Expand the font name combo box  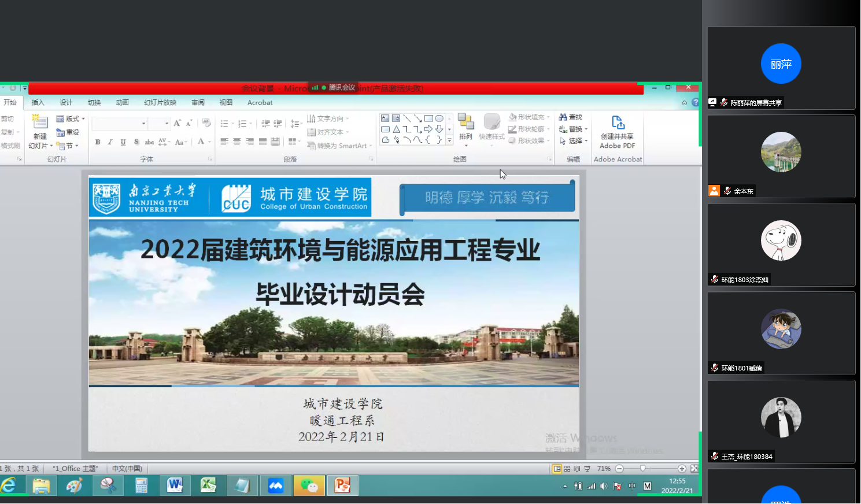click(143, 124)
